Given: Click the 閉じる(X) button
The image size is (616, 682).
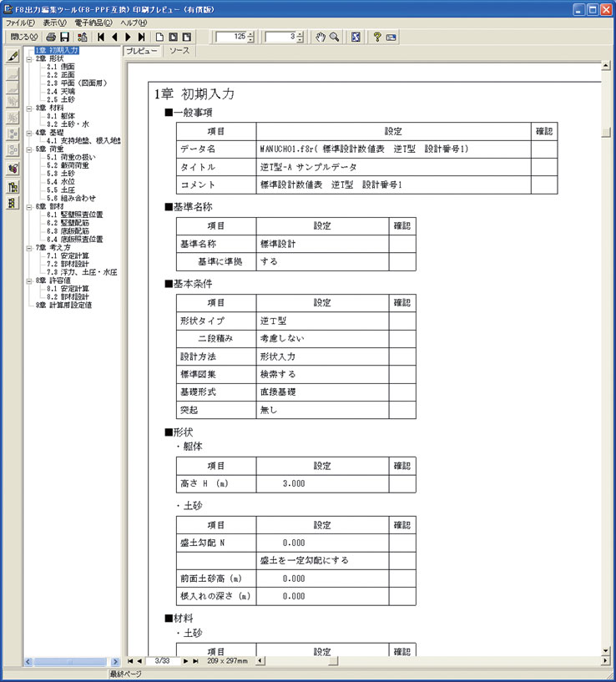Looking at the screenshot, I should pyautogui.click(x=24, y=37).
